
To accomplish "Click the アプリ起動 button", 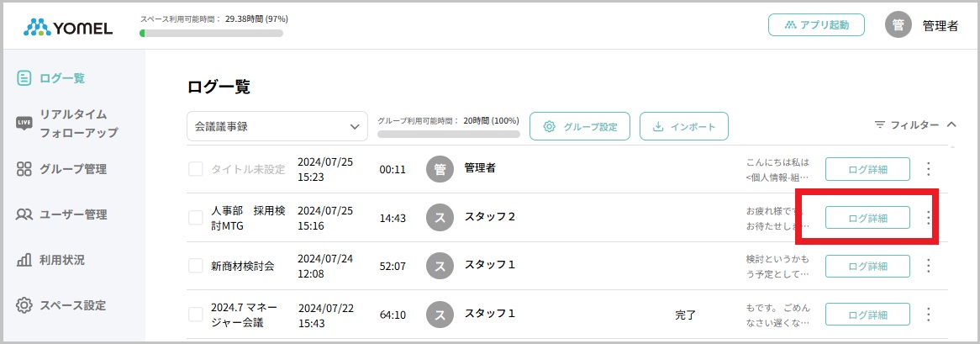I will (816, 25).
